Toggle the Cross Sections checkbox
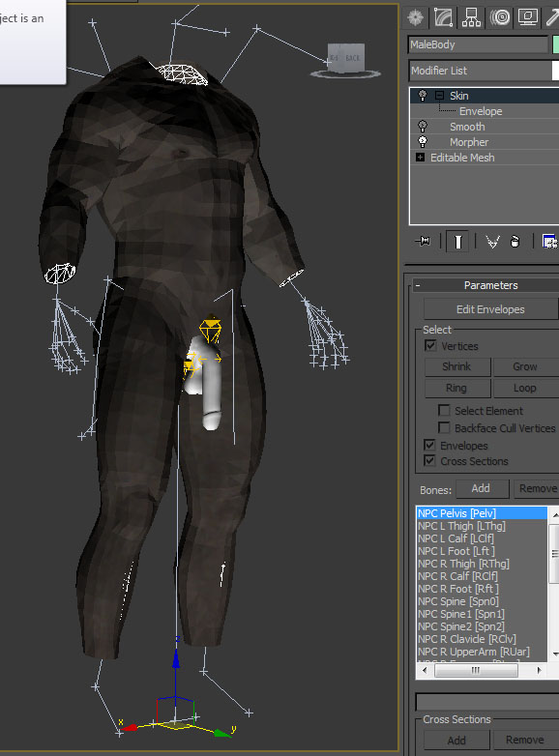Screen dimensions: 559x756 (x=429, y=460)
